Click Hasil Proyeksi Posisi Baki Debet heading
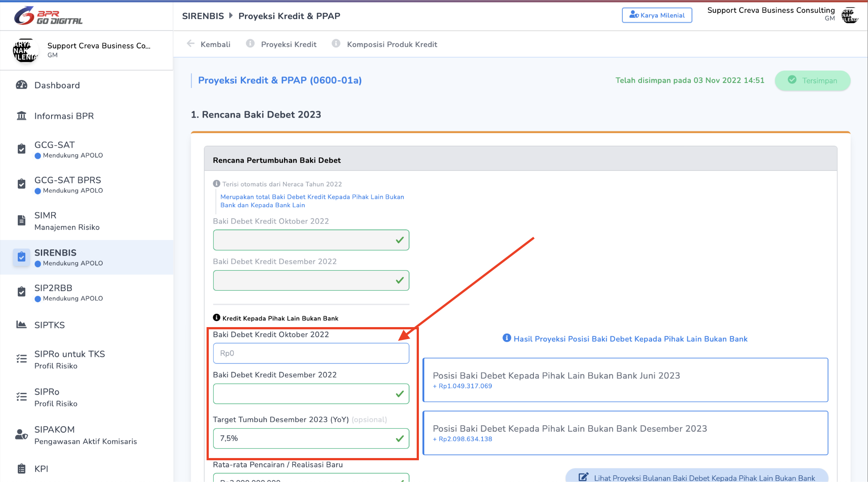868x482 pixels. (x=630, y=339)
